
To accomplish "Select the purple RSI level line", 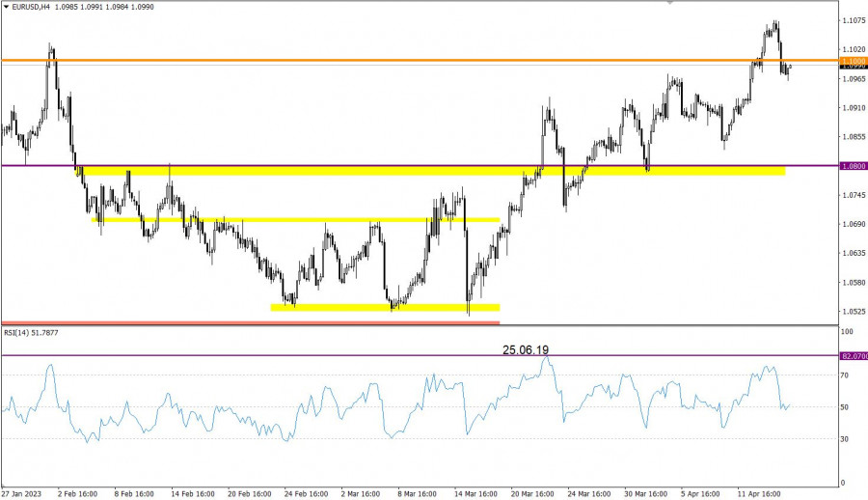I will (289, 356).
